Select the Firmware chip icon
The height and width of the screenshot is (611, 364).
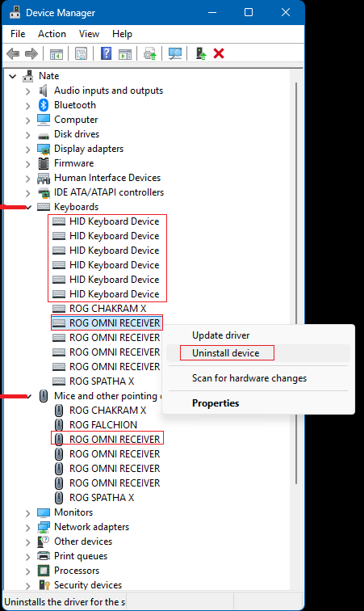(44, 163)
